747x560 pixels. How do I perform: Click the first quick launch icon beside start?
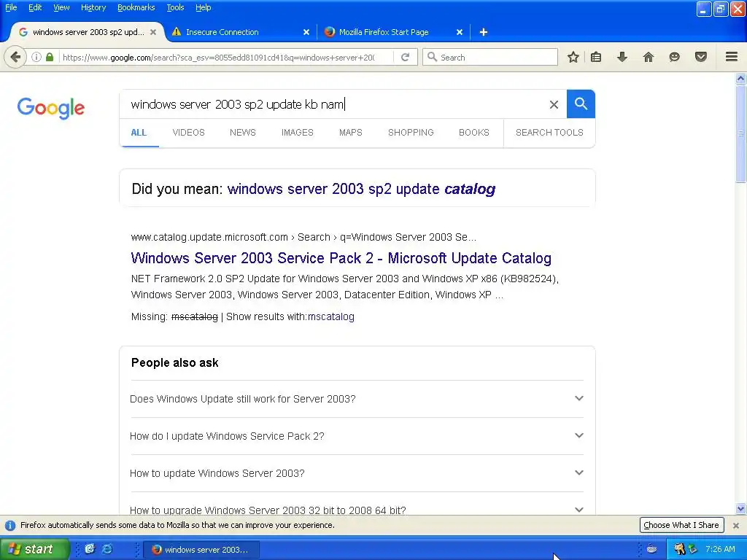click(x=90, y=549)
